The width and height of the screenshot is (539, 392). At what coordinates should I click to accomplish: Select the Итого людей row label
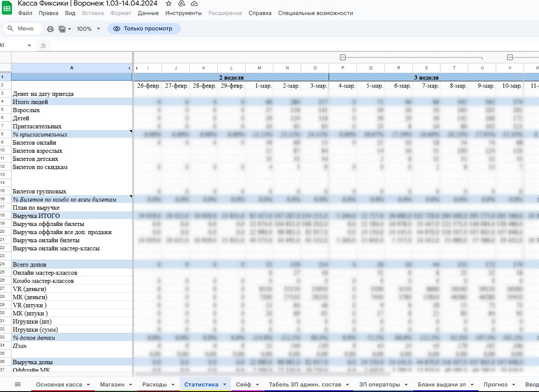(x=72, y=102)
